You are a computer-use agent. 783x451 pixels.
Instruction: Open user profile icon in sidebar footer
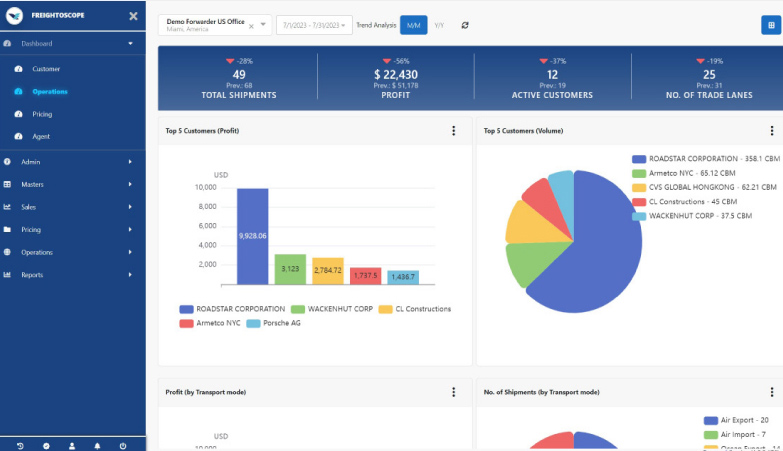72,446
